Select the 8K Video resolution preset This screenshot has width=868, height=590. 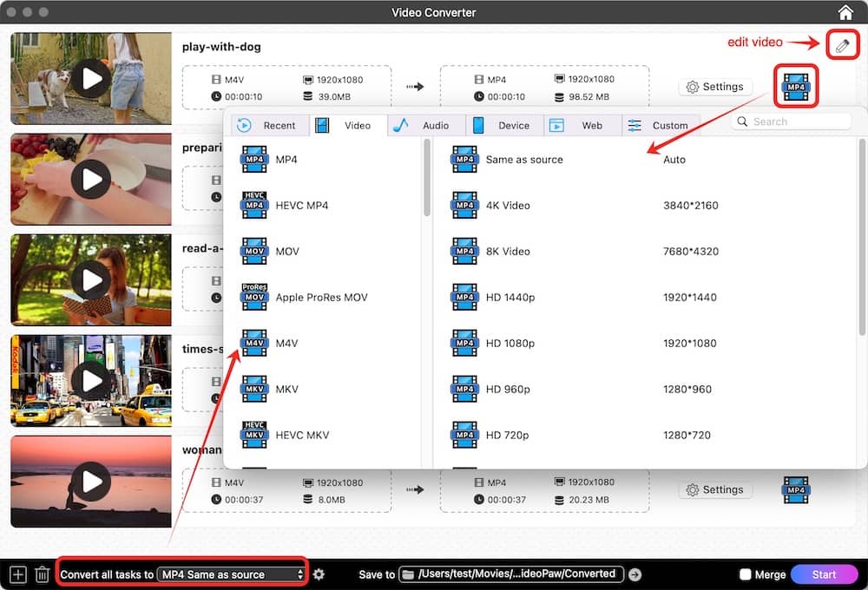point(508,251)
